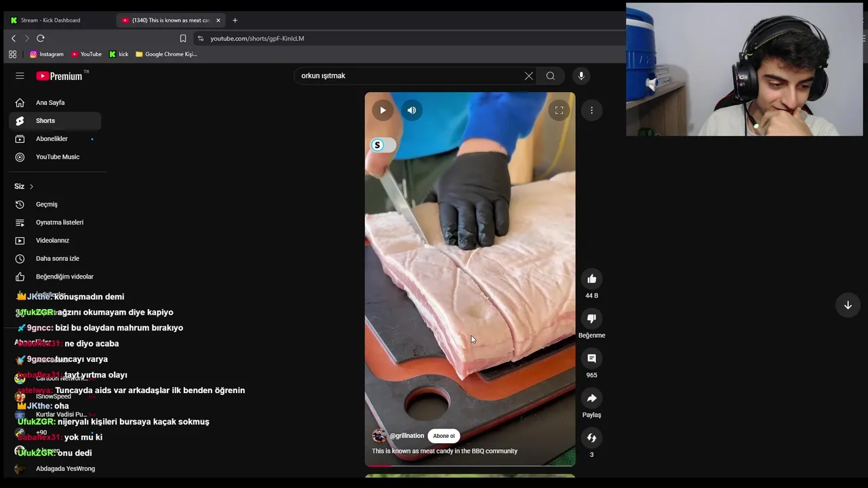Viewport: 868px width, 488px height.
Task: Clear the search text with X icon
Action: tap(529, 76)
